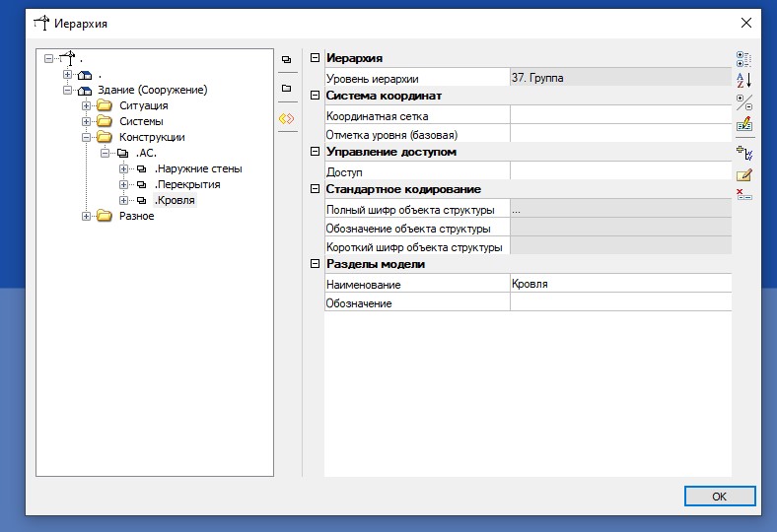This screenshot has height=532, width=777.
Task: Click the pencil-over-table edit icon
Action: pyautogui.click(x=744, y=125)
